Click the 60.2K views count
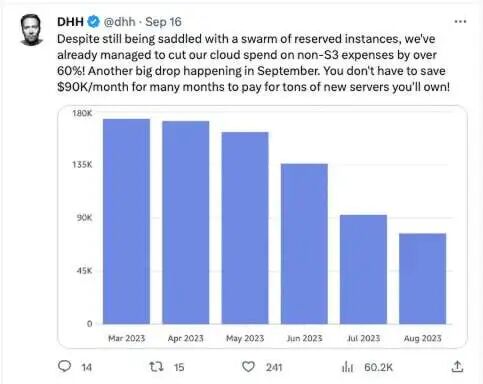This screenshot has height=384, width=483. click(x=379, y=367)
